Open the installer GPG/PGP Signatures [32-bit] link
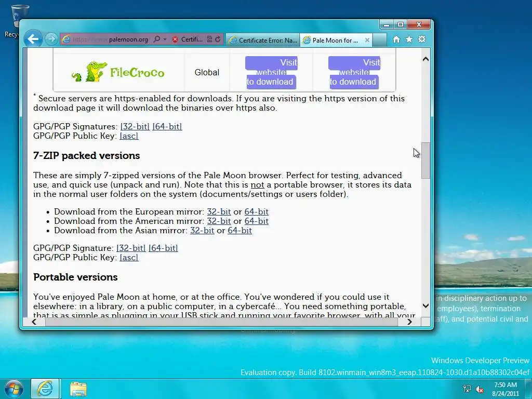 point(135,127)
